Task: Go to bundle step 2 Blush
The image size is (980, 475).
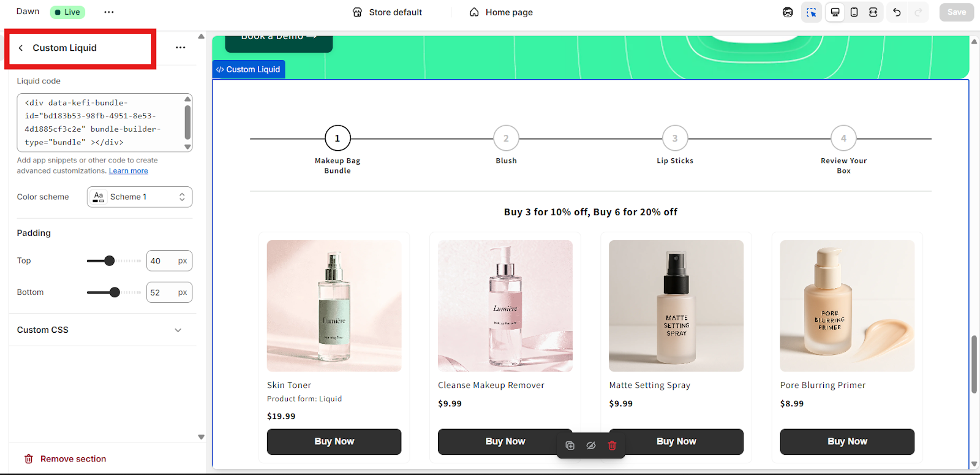Action: point(506,139)
